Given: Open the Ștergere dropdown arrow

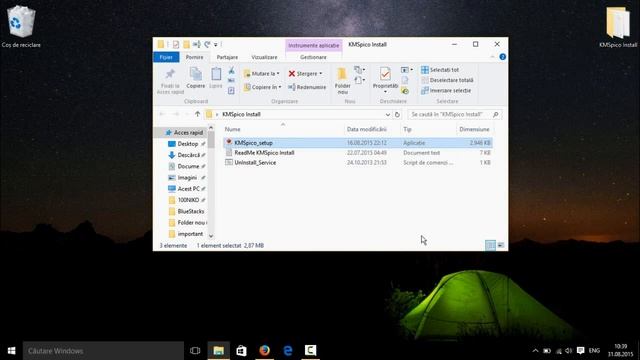Looking at the screenshot, I should point(320,73).
